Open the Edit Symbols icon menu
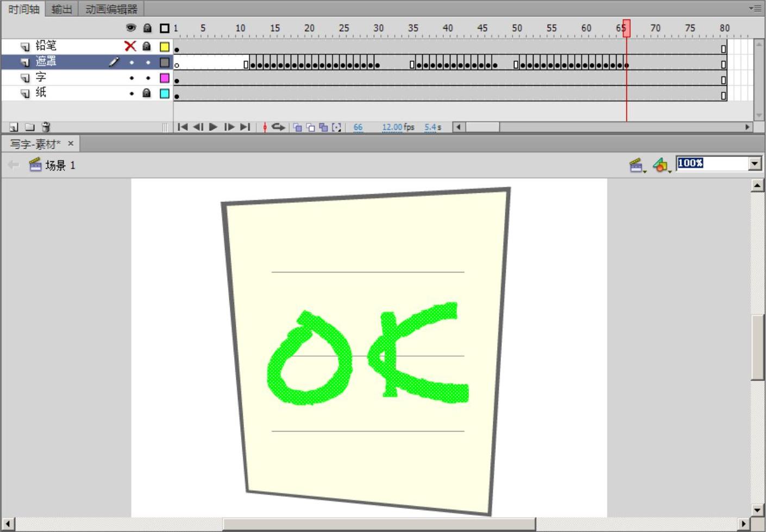This screenshot has height=532, width=766. 661,165
